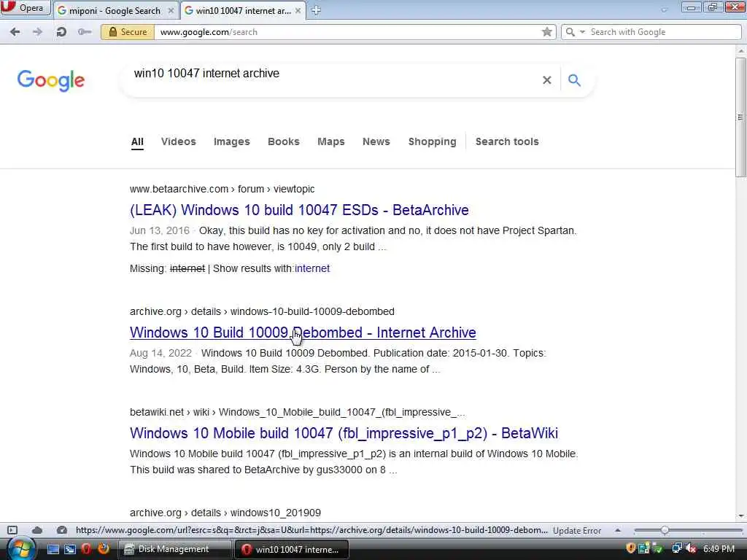Open the Windows Start menu
The height and width of the screenshot is (560, 747).
click(x=20, y=549)
